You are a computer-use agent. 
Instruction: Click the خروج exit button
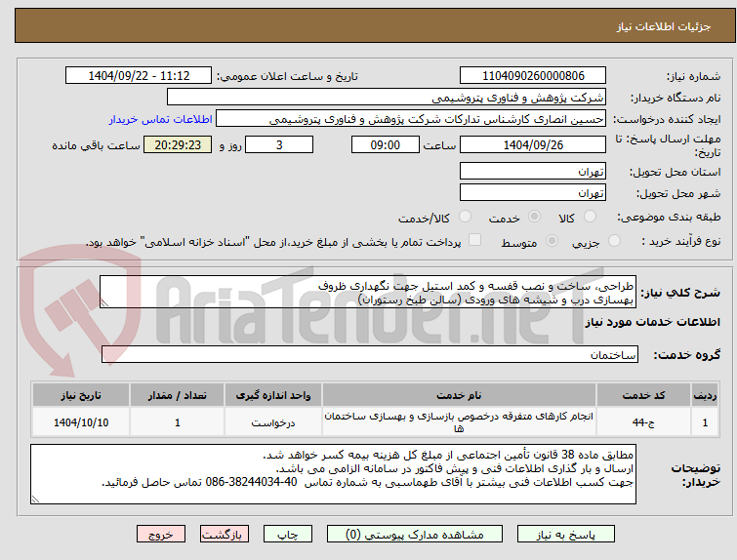[161, 535]
